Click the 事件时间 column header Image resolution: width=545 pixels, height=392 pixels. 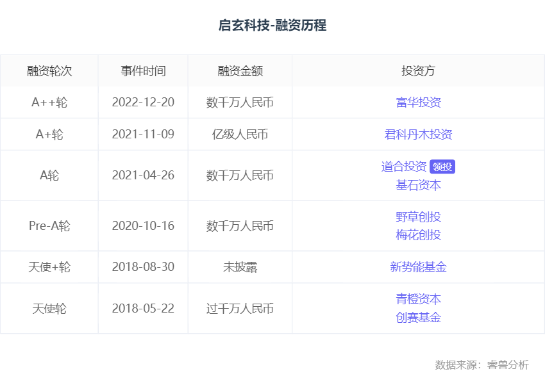pyautogui.click(x=143, y=71)
